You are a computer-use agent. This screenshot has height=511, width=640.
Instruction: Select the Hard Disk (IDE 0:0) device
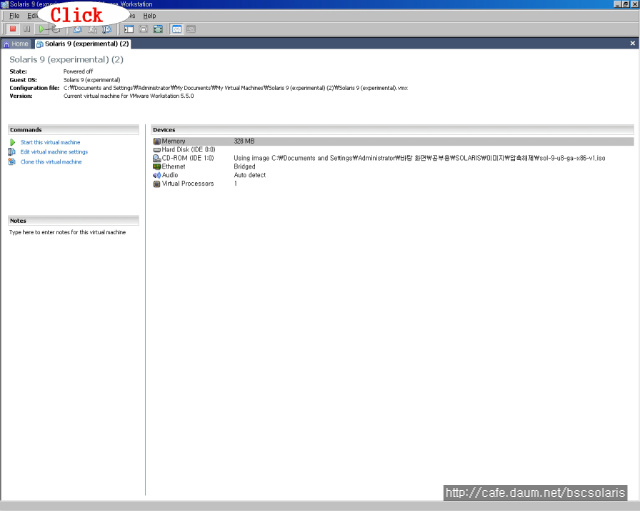pyautogui.click(x=393, y=149)
